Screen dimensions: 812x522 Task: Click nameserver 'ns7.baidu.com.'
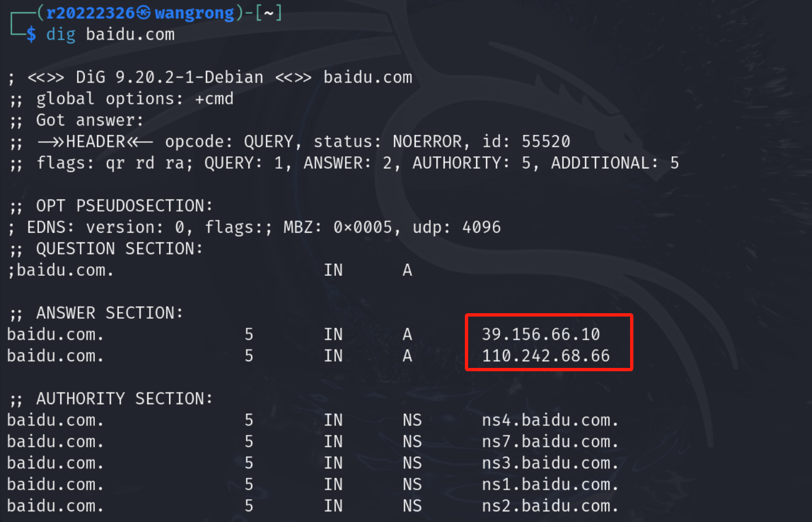[550, 442]
